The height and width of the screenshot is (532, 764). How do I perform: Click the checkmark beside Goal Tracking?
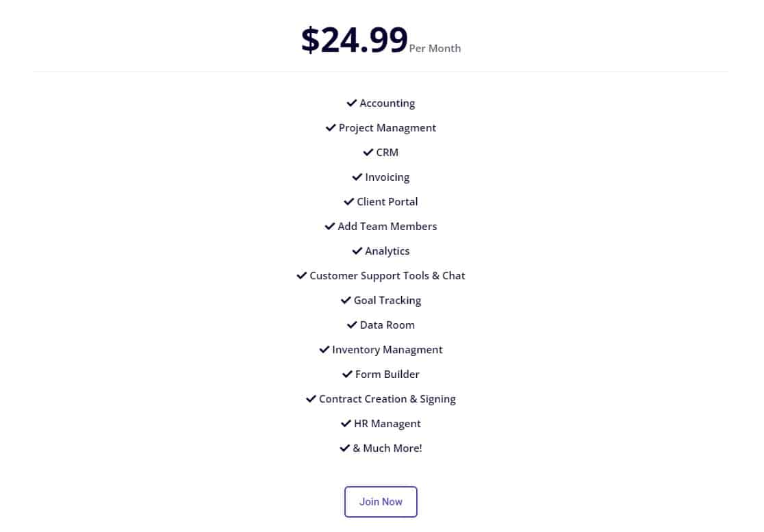click(x=346, y=300)
